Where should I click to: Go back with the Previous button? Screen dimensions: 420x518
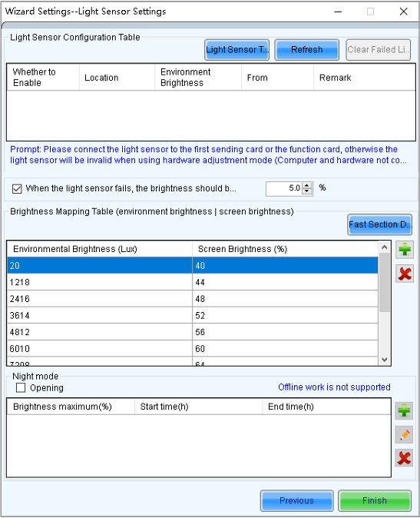point(297,500)
